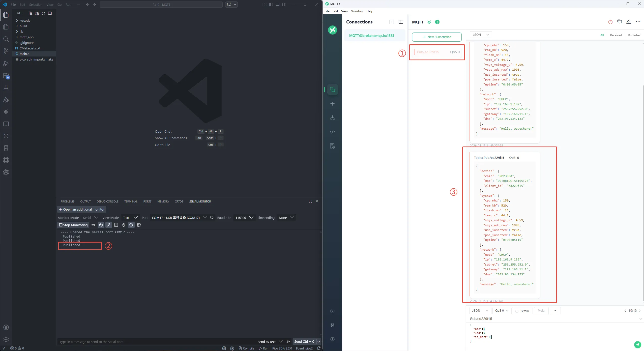644x351 pixels.
Task: Collapse all folders in Explorer
Action: pyautogui.click(x=50, y=13)
